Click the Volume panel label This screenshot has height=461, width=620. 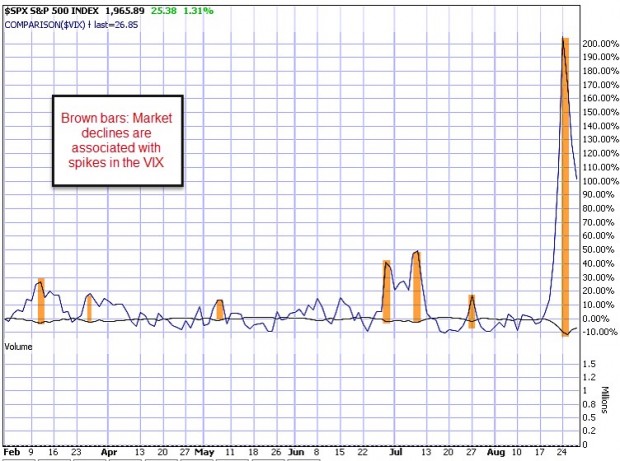[x=18, y=347]
